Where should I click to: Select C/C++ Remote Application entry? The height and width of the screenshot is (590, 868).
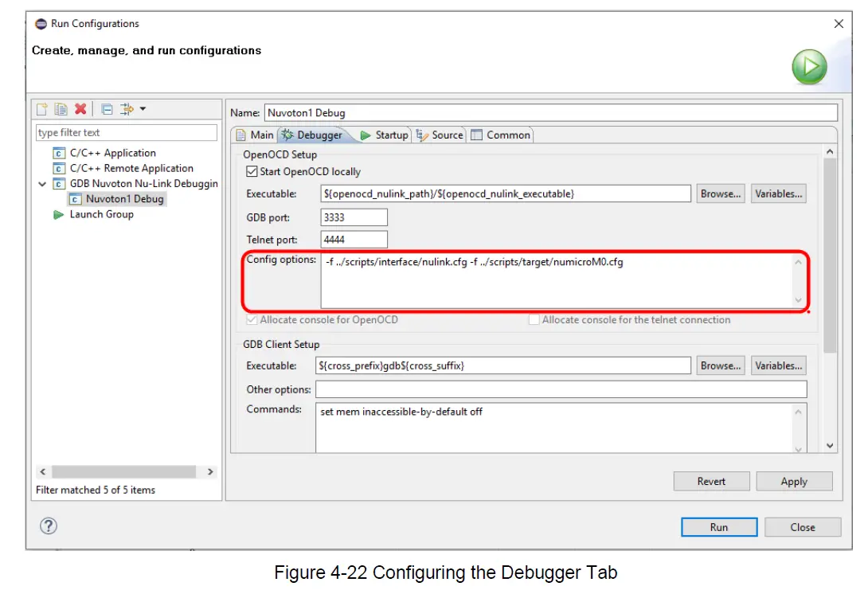131,168
